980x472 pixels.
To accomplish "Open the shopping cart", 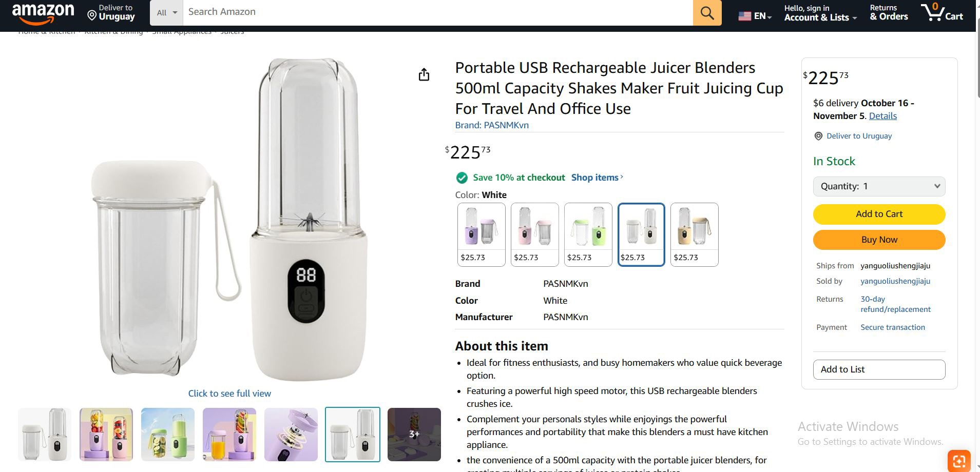I will [942, 12].
